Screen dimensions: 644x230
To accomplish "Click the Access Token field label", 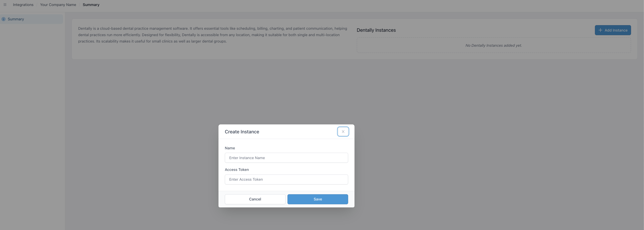I will coord(236,170).
